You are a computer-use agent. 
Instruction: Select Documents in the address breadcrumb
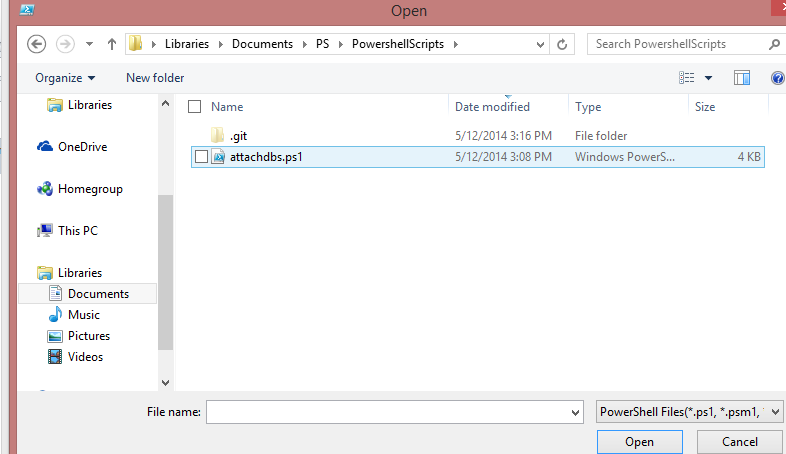click(x=262, y=44)
